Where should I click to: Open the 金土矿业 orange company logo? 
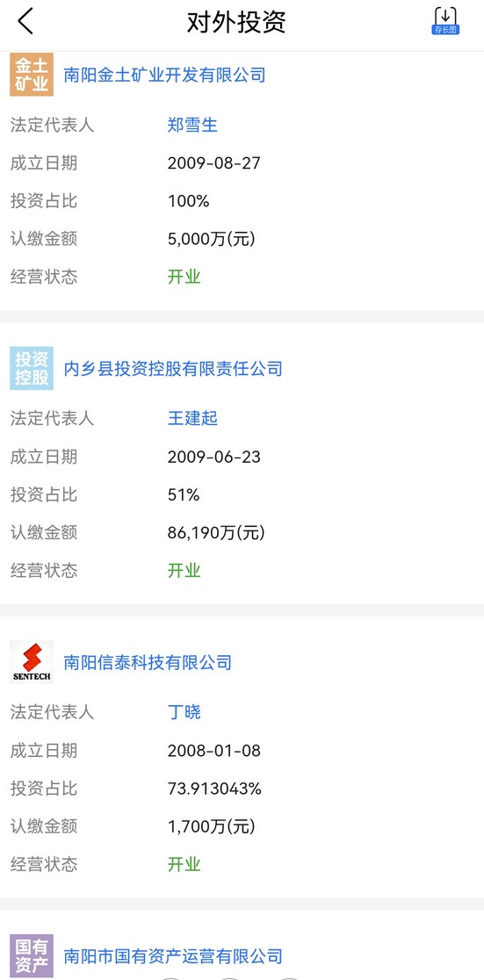pos(32,75)
